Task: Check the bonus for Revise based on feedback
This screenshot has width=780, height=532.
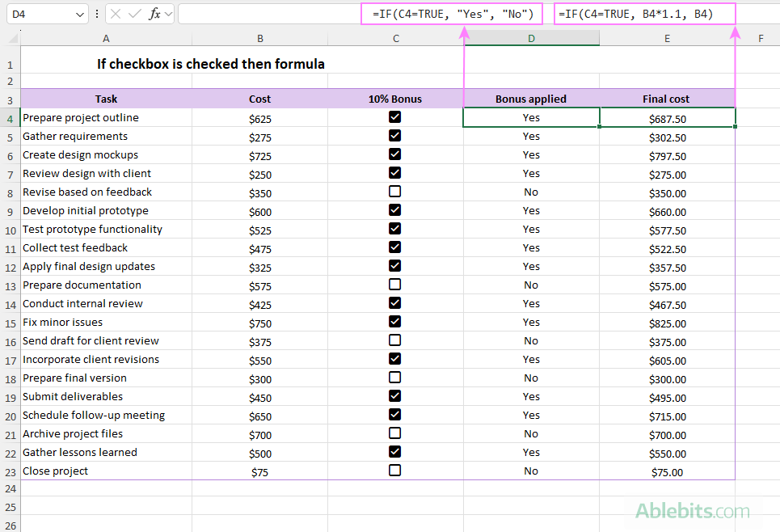Action: pyautogui.click(x=394, y=191)
